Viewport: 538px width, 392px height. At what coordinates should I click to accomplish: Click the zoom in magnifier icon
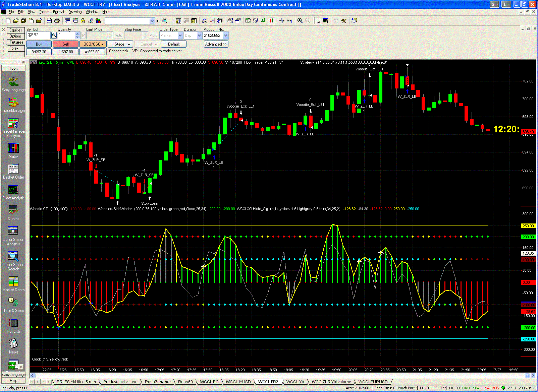(x=300, y=21)
